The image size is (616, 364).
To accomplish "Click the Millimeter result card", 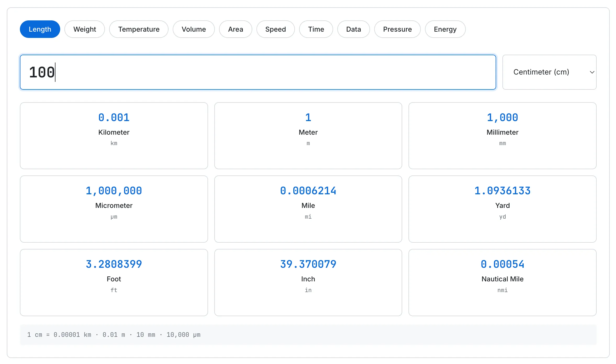I will tap(502, 135).
